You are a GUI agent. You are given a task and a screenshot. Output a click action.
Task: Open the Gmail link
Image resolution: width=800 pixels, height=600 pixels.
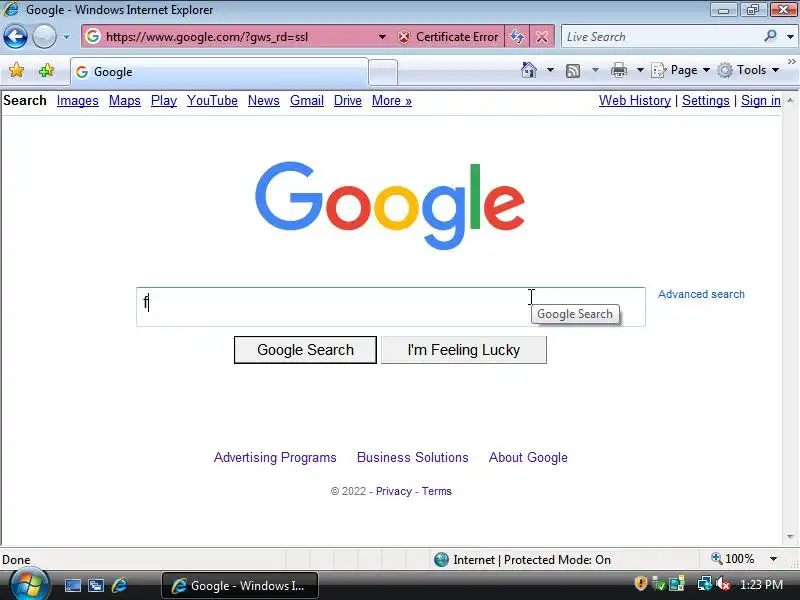point(307,101)
